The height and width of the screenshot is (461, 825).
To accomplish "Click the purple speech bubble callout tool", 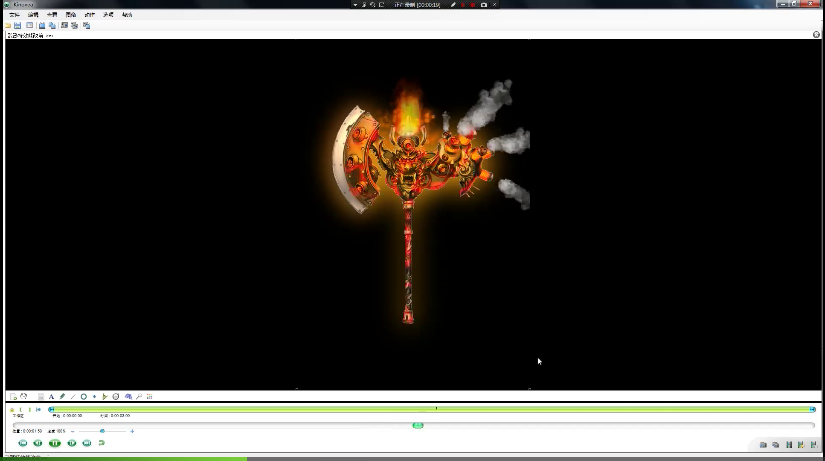I will pos(128,396).
